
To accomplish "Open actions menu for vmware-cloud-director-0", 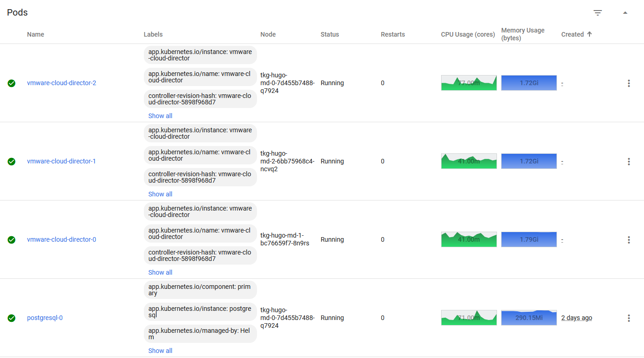I will coord(629,240).
